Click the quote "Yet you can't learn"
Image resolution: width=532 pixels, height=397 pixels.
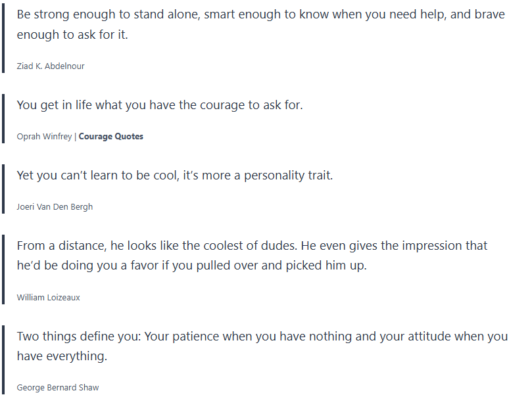click(175, 175)
